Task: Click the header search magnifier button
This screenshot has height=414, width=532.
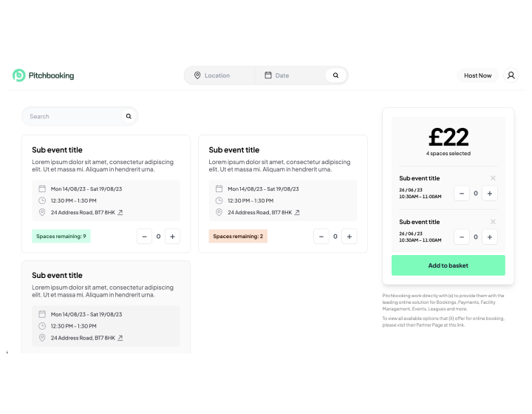Action: 335,75
